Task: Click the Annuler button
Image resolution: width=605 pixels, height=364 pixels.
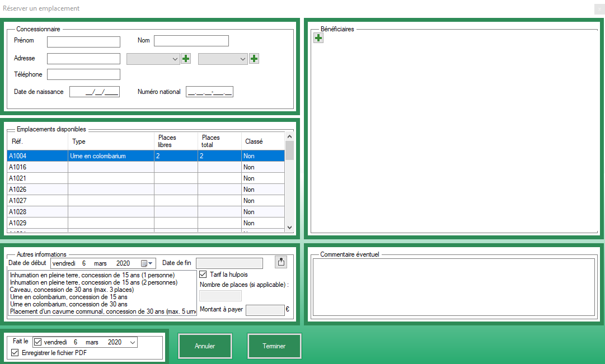Action: coord(205,346)
